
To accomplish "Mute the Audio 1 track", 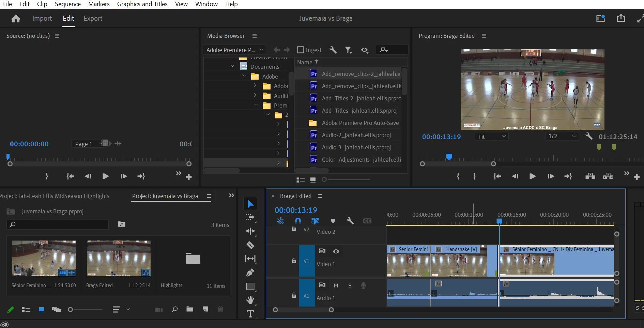I will [x=336, y=285].
